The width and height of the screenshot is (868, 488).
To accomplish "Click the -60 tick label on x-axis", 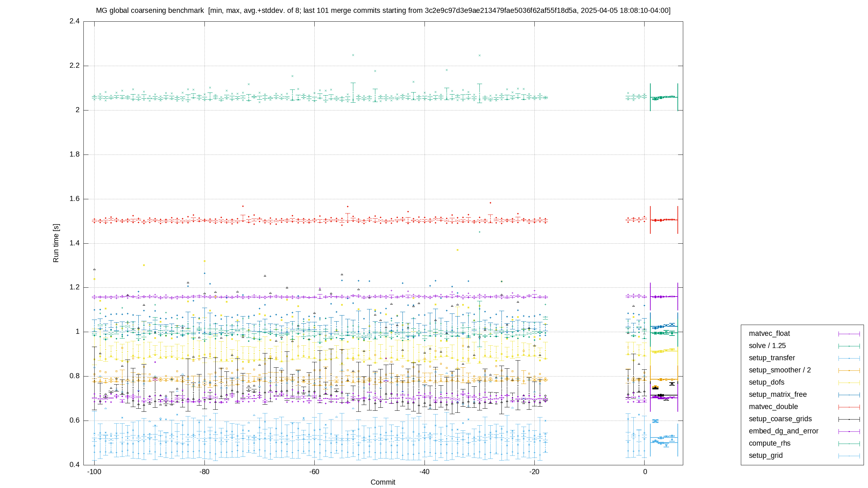I will pyautogui.click(x=314, y=472).
